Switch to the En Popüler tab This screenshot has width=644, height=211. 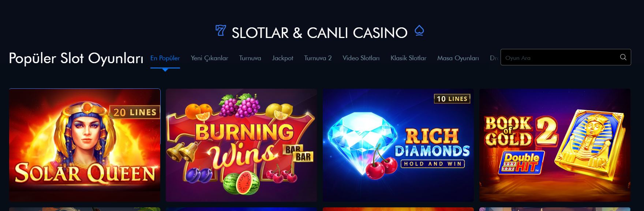point(165,58)
